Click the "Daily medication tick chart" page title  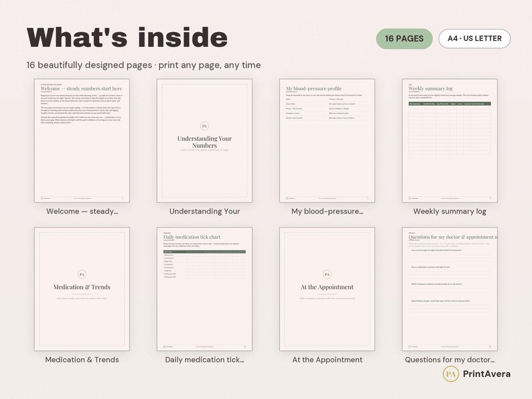(x=192, y=237)
